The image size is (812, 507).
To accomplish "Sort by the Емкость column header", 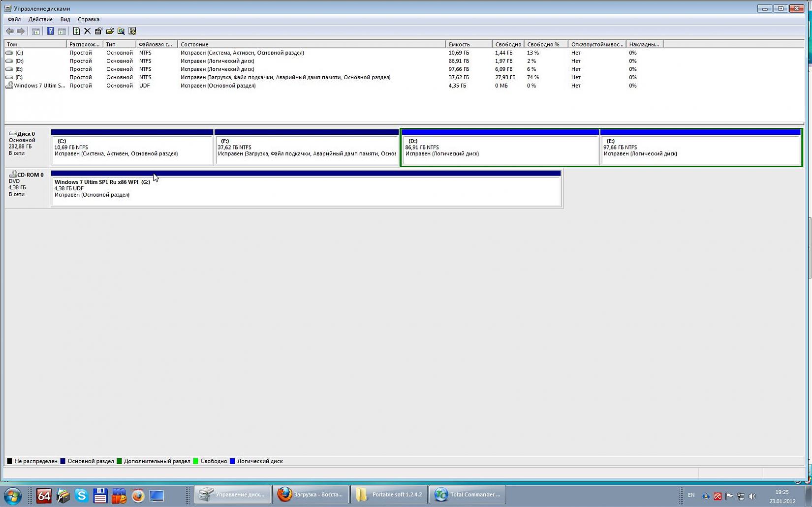I will [468, 44].
